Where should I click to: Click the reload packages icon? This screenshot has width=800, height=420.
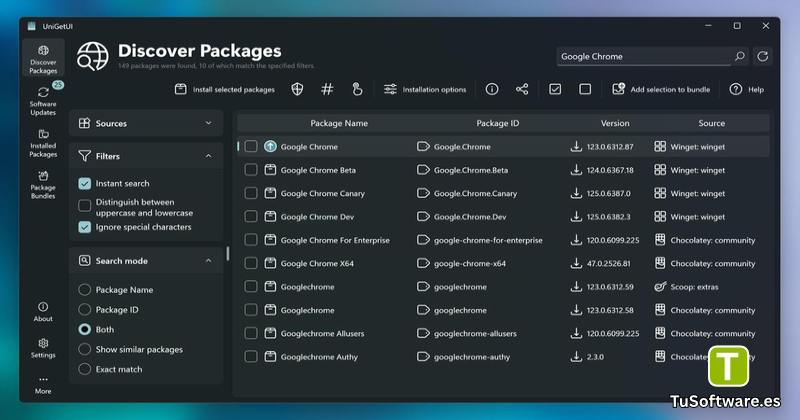click(x=763, y=56)
